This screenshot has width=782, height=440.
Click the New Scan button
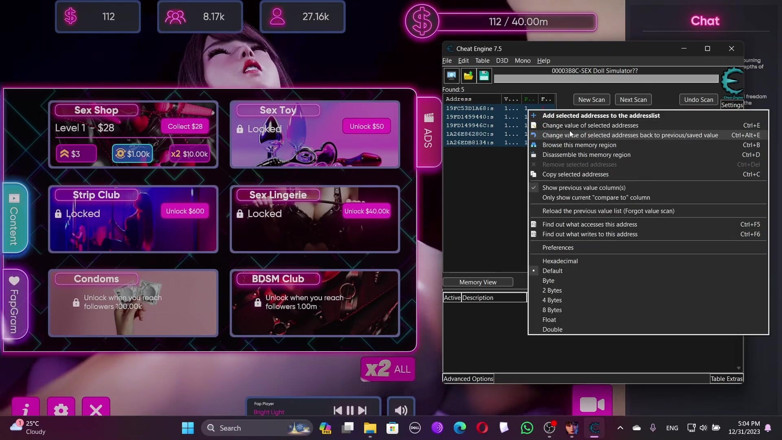[x=591, y=99]
